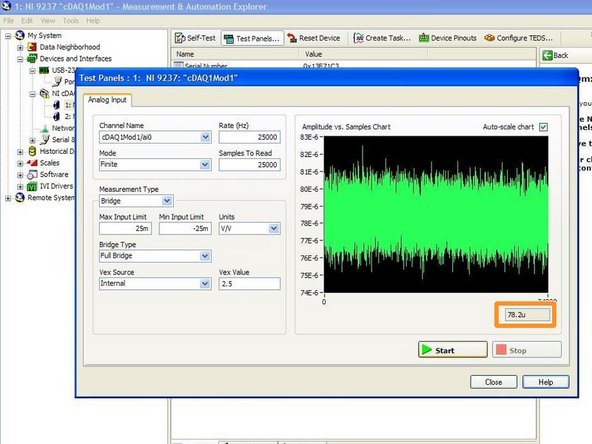
Task: Open the File menu
Action: (x=8, y=21)
